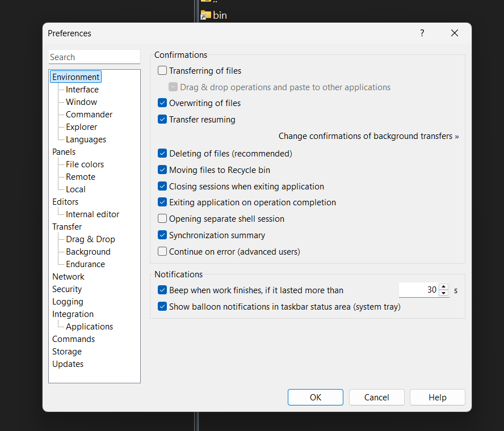The height and width of the screenshot is (431, 504).
Task: Enable Continue on error (advanced users)
Action: [162, 252]
